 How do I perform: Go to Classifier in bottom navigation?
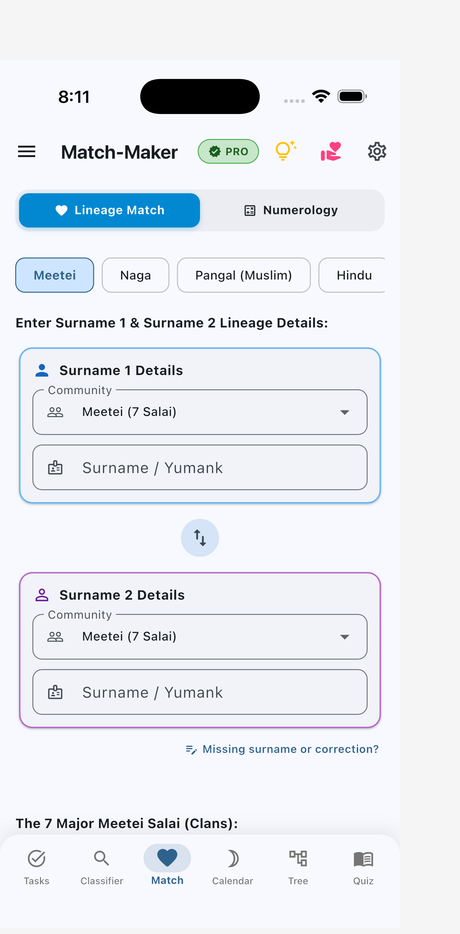102,867
